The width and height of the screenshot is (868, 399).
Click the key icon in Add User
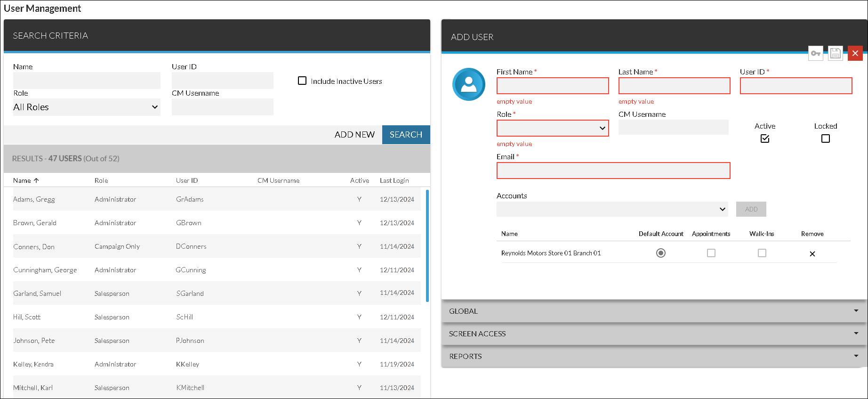pos(816,53)
